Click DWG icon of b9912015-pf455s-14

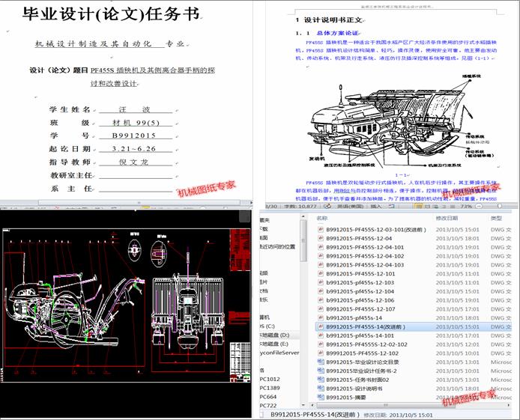tap(321, 318)
